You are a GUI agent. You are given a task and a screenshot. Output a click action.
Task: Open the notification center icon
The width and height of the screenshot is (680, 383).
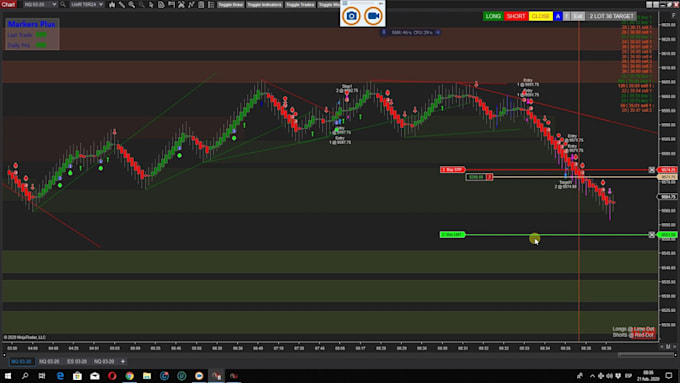tap(669, 376)
